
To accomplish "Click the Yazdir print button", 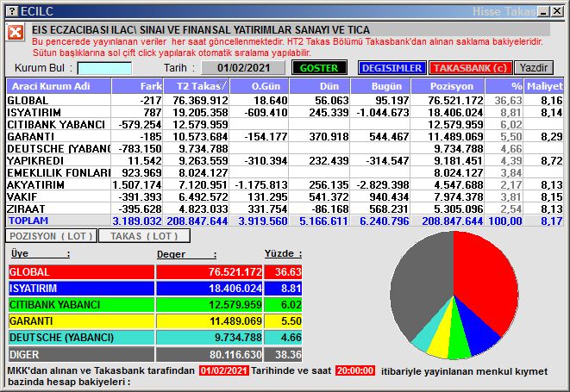I will 533,68.
